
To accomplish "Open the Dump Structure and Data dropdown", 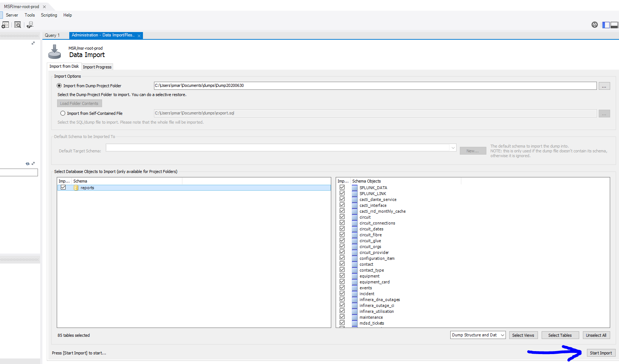I will 478,335.
